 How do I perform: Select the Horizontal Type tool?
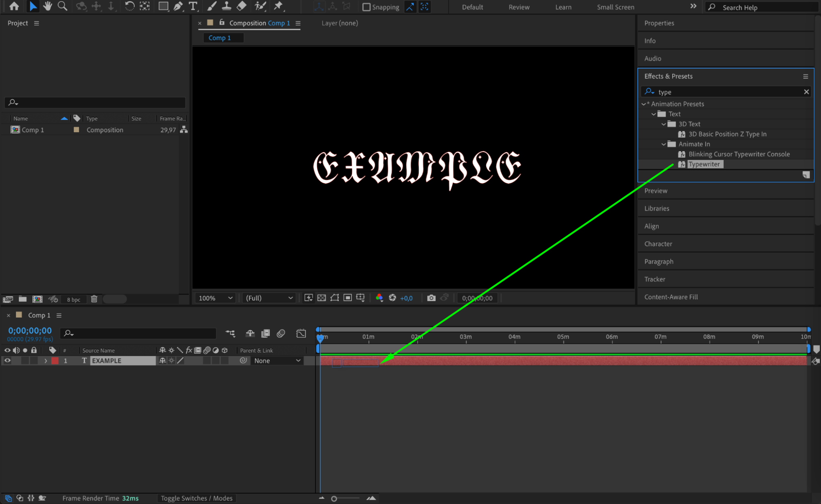coord(193,6)
